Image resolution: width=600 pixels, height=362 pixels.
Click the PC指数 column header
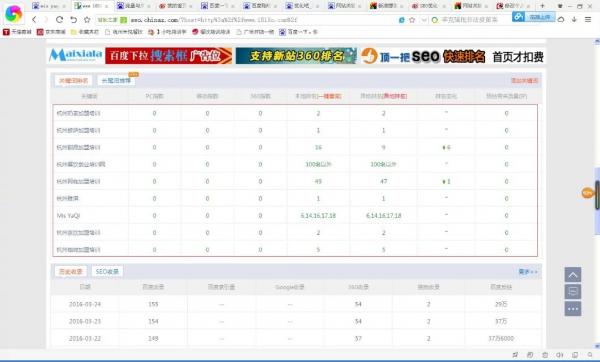pyautogui.click(x=155, y=96)
